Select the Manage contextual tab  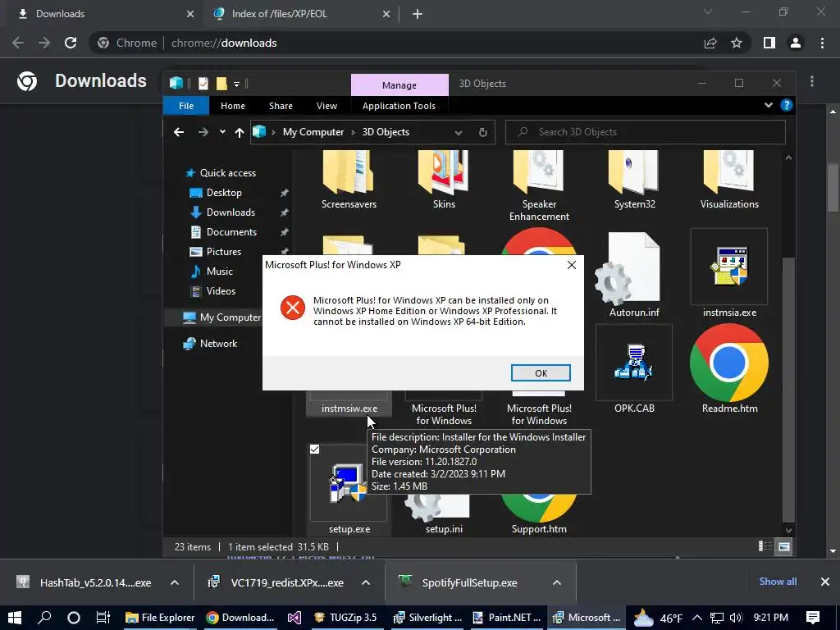[x=399, y=84]
